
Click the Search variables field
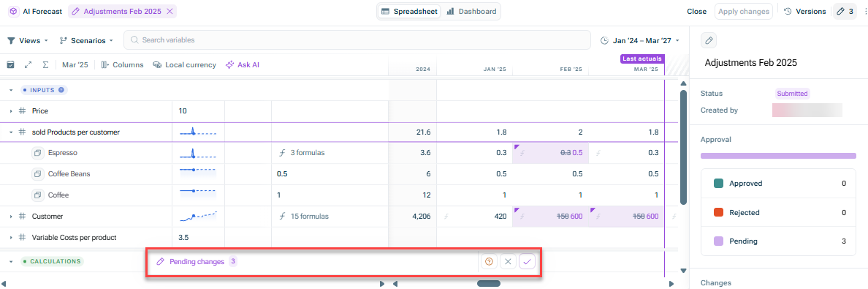click(x=357, y=40)
